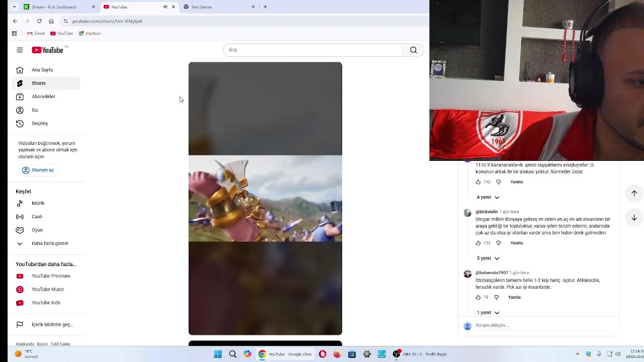
Task: Open @batomato7907 channel username
Action: pos(492,273)
